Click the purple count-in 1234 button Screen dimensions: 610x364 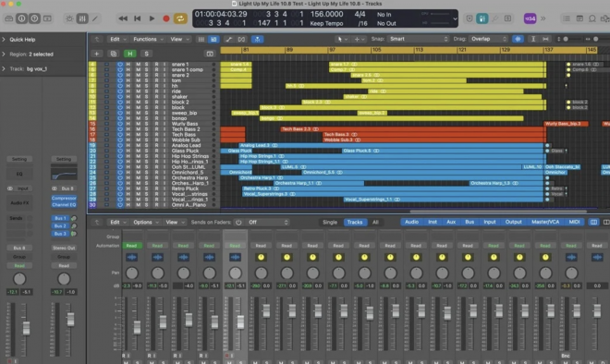pos(530,18)
